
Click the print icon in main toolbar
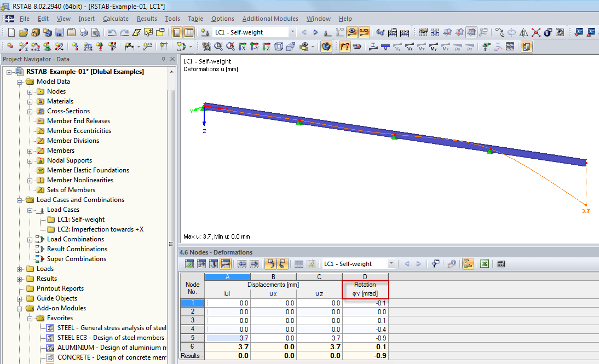coord(84,32)
